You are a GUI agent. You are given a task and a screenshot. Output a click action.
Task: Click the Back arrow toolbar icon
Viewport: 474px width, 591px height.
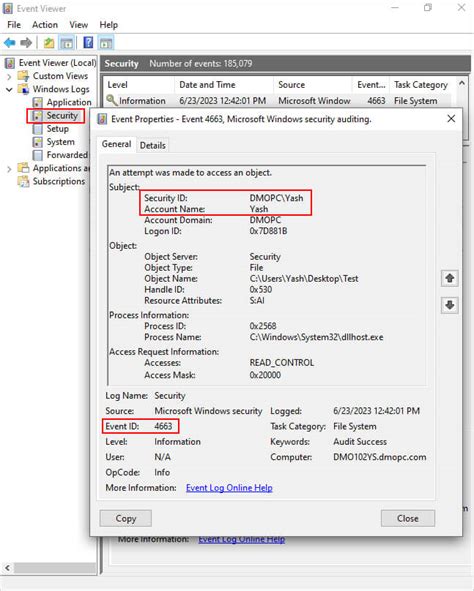click(x=9, y=43)
